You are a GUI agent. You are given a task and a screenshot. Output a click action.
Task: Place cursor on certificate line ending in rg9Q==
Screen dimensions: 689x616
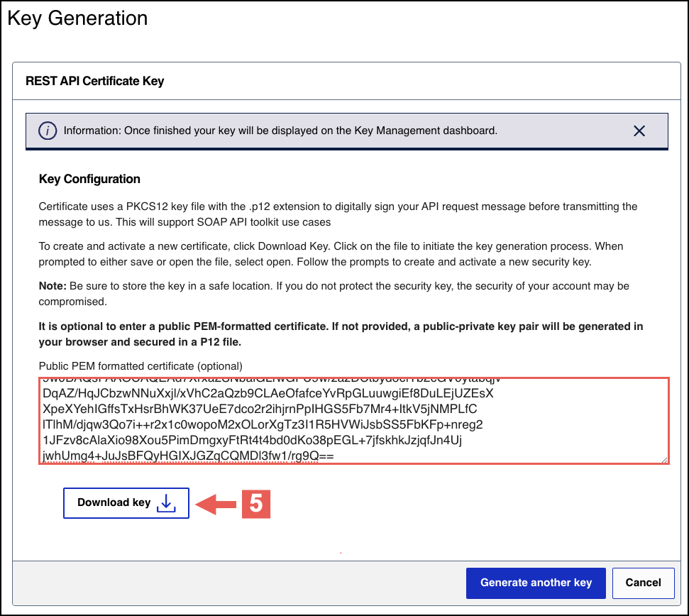coord(187,456)
